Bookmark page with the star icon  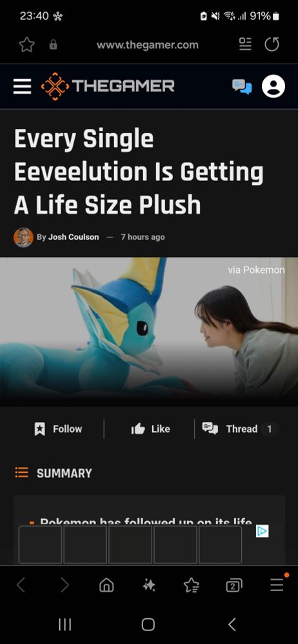pyautogui.click(x=26, y=45)
